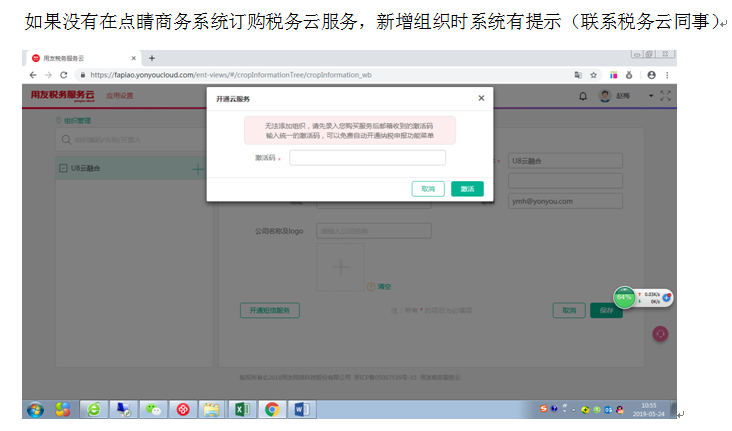Click the 公司名称 input field
This screenshot has width=732, height=431.
click(x=373, y=231)
